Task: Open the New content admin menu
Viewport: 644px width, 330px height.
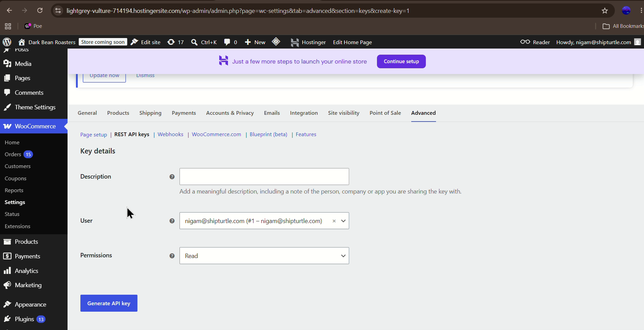Action: [255, 42]
